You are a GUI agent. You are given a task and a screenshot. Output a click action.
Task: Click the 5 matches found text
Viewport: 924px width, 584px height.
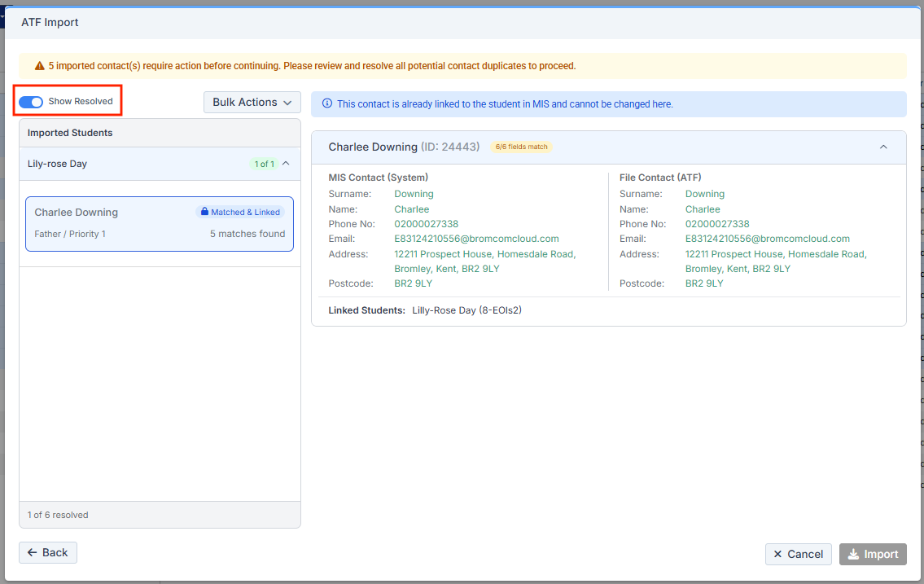point(247,234)
